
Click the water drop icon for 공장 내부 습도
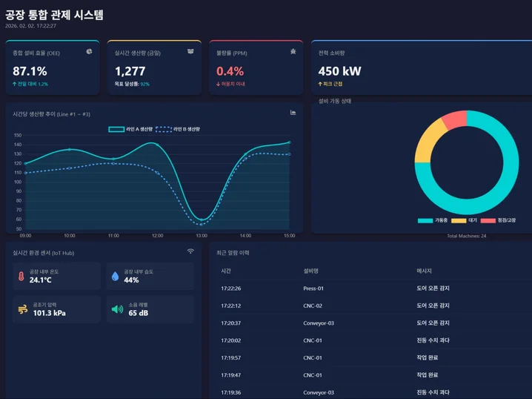115,277
